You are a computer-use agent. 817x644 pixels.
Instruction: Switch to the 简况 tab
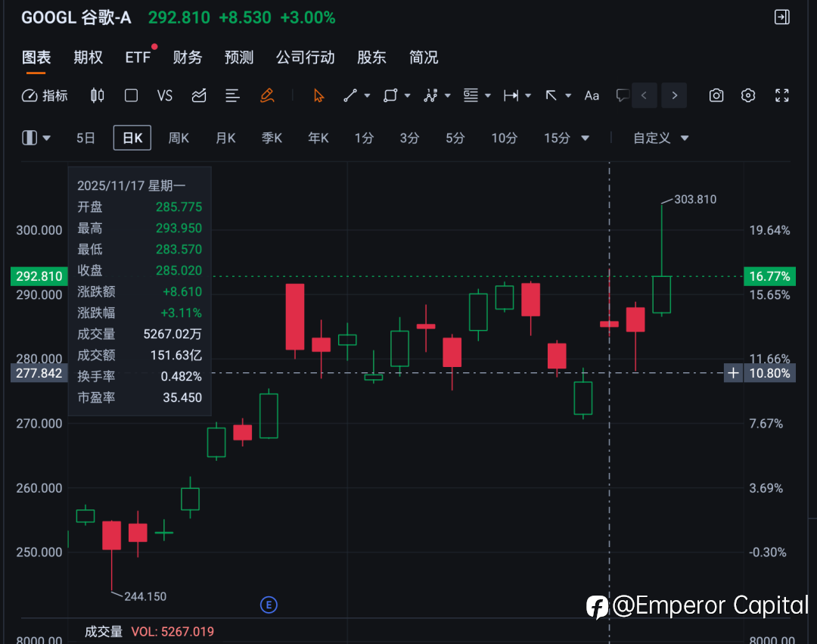click(423, 58)
